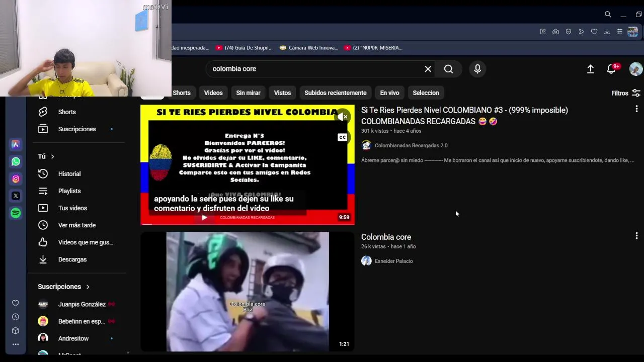Screen dimensions: 644x362
Task: Open bookmarks heart in Opera sidebar
Action: [x=16, y=303]
